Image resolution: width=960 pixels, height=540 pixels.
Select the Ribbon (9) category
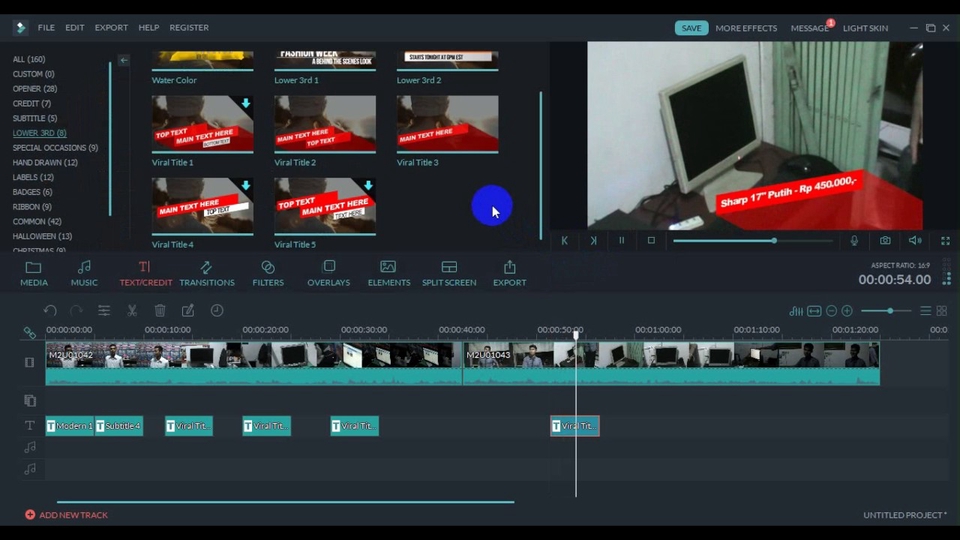tap(32, 206)
